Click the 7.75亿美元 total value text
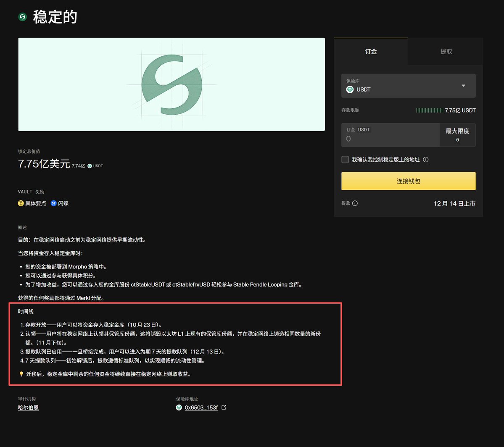Screen dimensions: 504x447 coord(44,164)
